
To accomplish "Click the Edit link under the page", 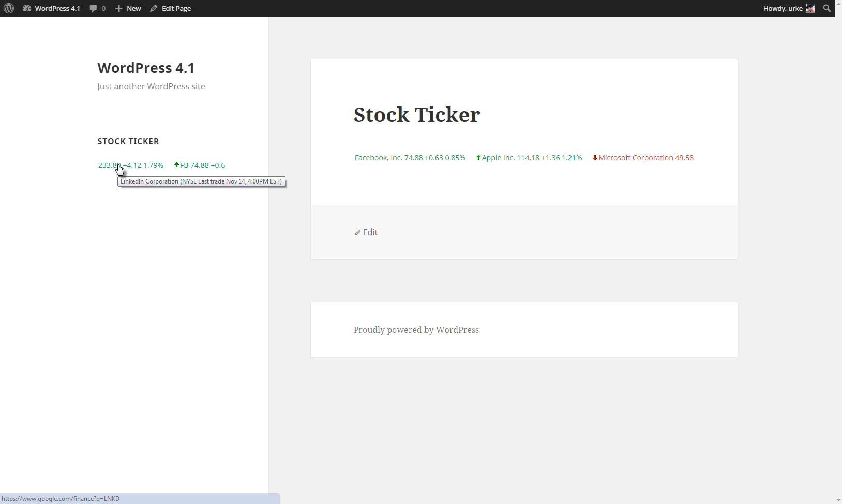I will click(x=370, y=232).
